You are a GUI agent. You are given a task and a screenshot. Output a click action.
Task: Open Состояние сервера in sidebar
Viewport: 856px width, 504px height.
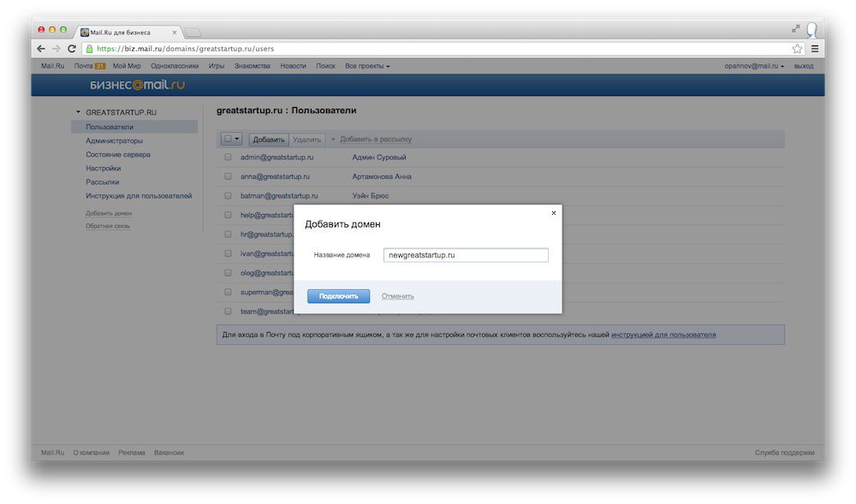coord(118,154)
